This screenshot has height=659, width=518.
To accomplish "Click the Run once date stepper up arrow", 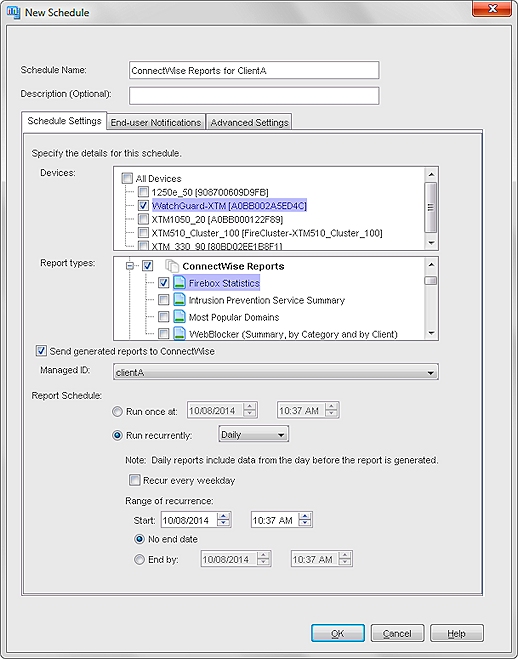I will pos(250,406).
